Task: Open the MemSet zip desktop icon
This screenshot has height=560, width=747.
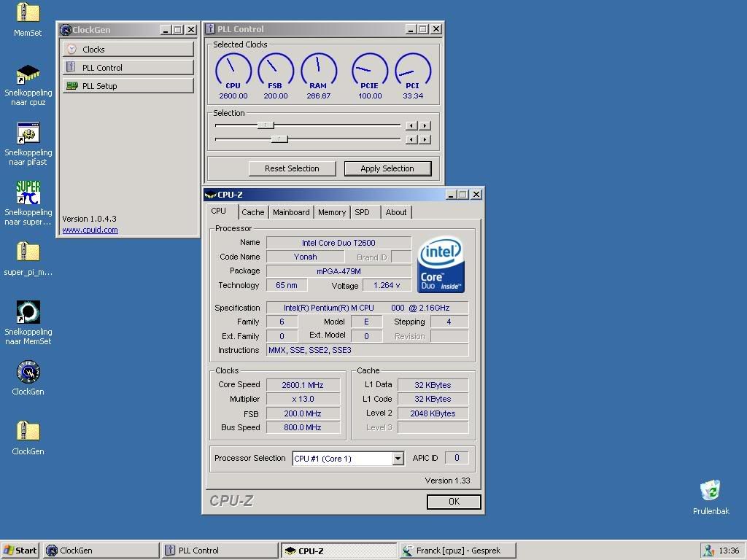Action: click(28, 14)
